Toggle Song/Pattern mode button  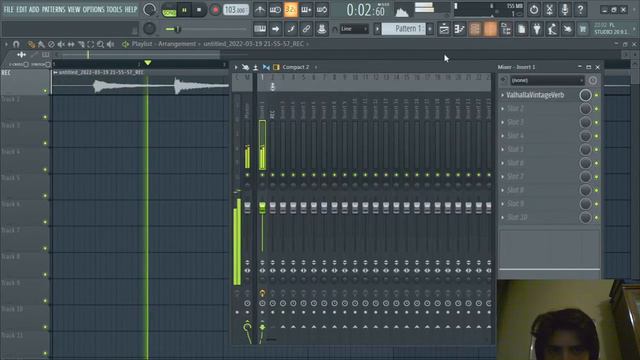point(169,10)
